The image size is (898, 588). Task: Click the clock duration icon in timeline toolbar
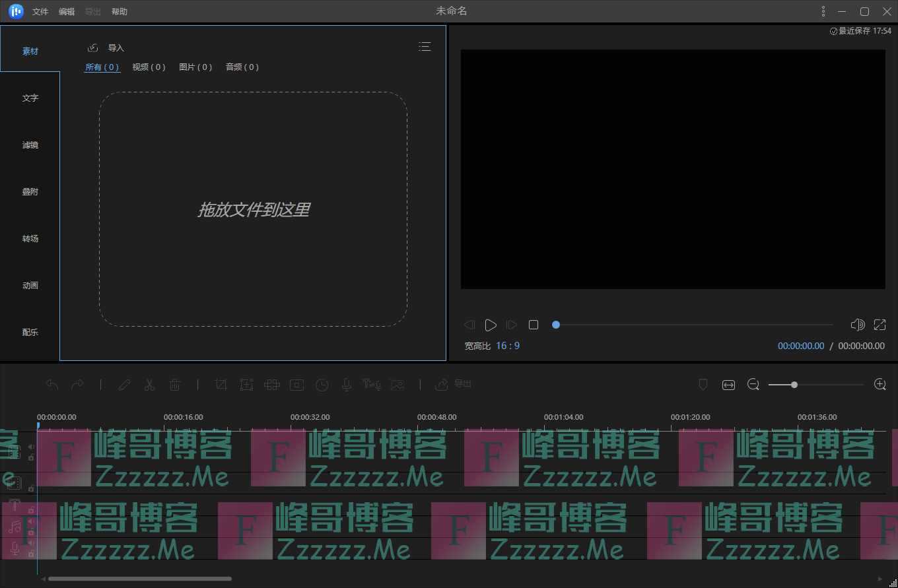[x=322, y=385]
